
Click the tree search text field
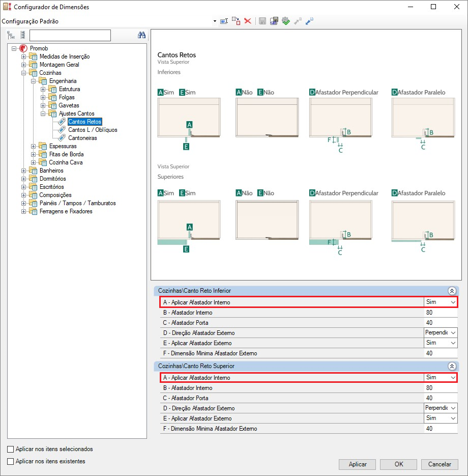point(70,35)
